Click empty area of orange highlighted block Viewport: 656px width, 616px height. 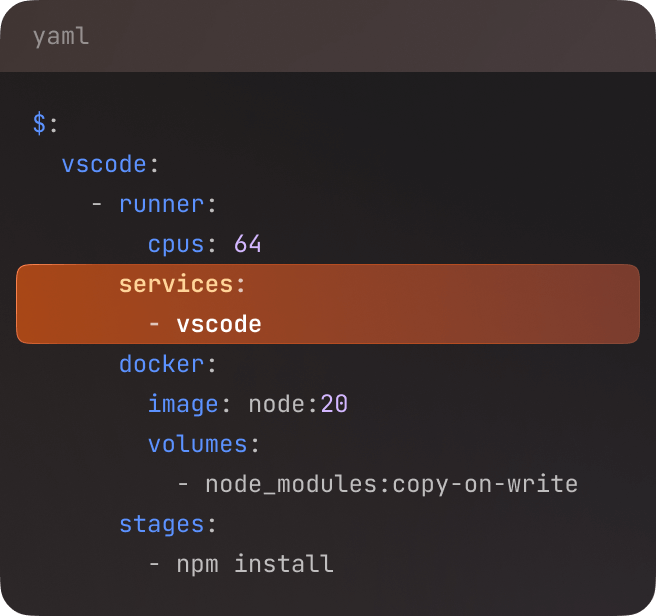tap(460, 304)
